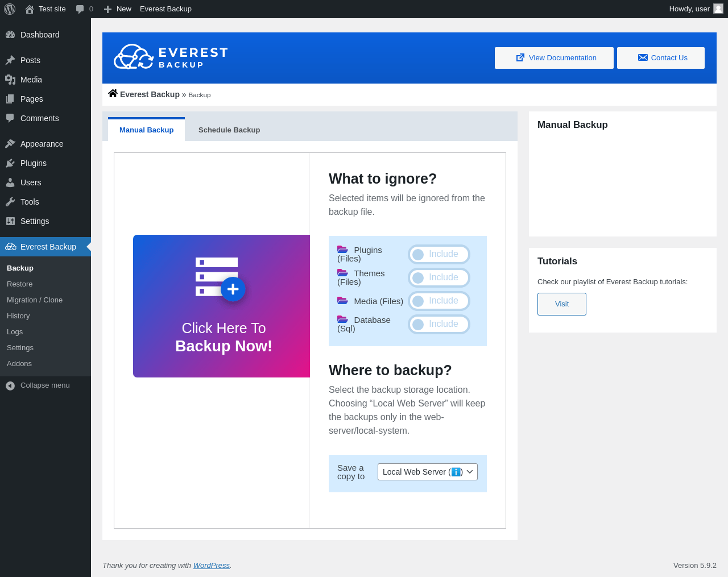Screen dimensions: 728x577
Task: Click the 'Tutorials' panel heading
Action: pyautogui.click(x=557, y=261)
